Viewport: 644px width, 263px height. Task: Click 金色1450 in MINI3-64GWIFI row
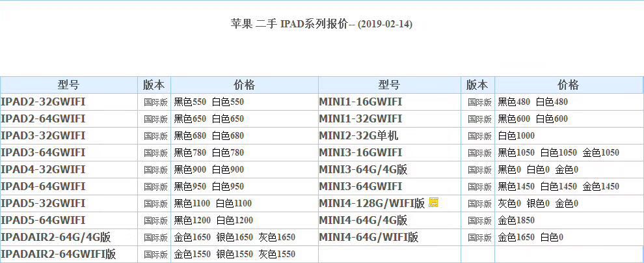pos(600,187)
